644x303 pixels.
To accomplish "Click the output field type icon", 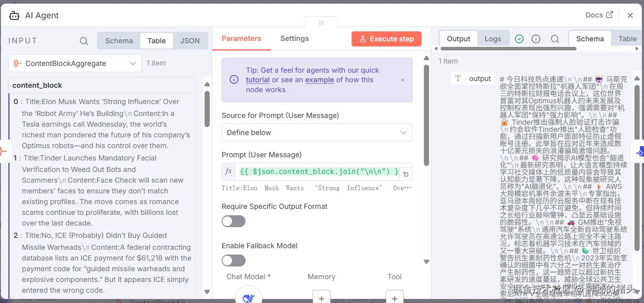I will click(x=458, y=78).
